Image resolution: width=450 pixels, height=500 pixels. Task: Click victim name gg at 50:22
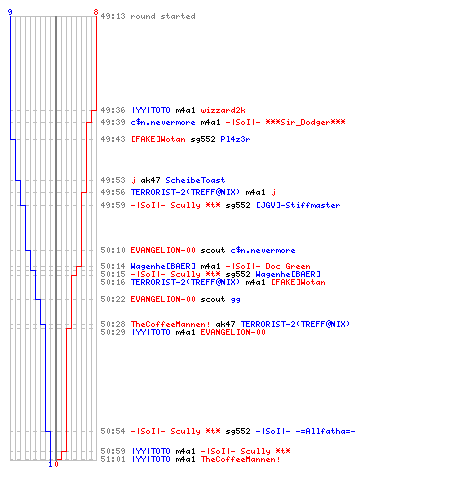pyautogui.click(x=236, y=299)
